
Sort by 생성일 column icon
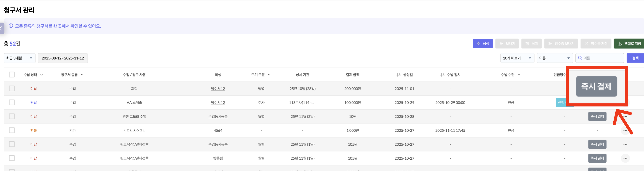(399, 75)
